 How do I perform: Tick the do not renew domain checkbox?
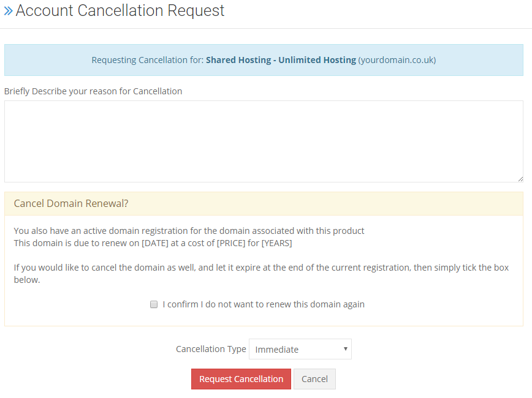(154, 304)
